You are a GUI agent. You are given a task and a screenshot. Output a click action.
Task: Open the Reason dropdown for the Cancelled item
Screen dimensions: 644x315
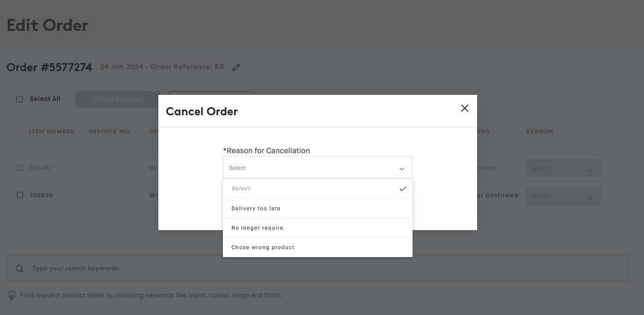click(x=563, y=168)
